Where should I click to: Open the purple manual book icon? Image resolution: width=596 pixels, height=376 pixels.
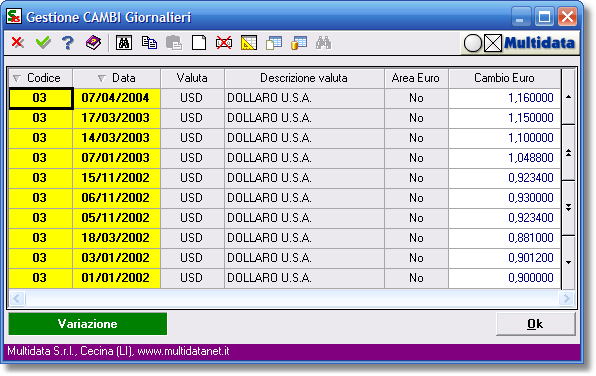93,43
